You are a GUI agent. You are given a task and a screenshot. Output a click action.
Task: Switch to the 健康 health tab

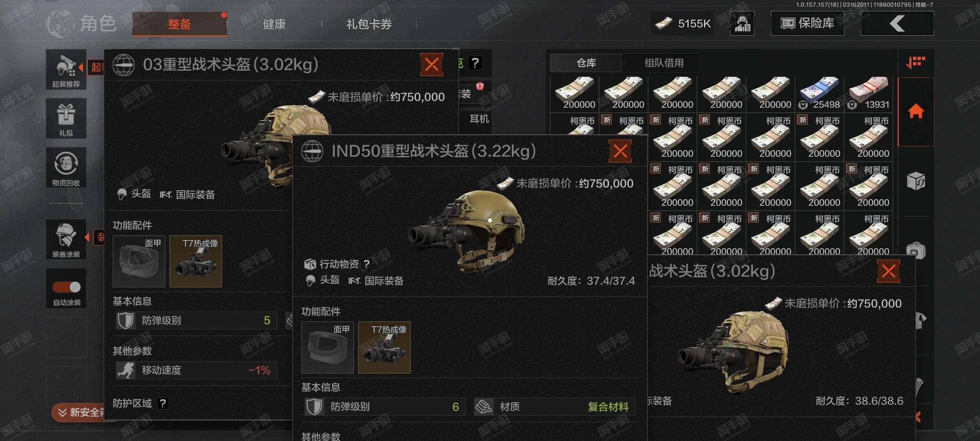point(274,24)
